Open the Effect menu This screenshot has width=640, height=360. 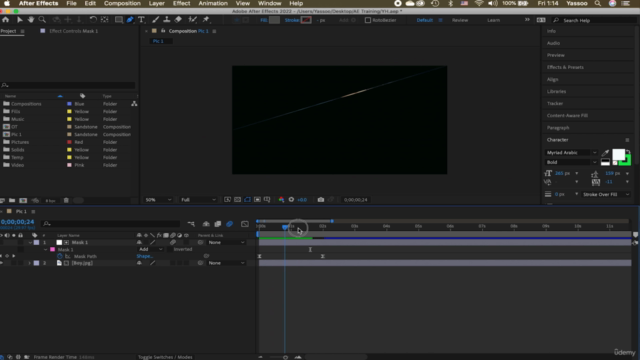[x=181, y=3]
